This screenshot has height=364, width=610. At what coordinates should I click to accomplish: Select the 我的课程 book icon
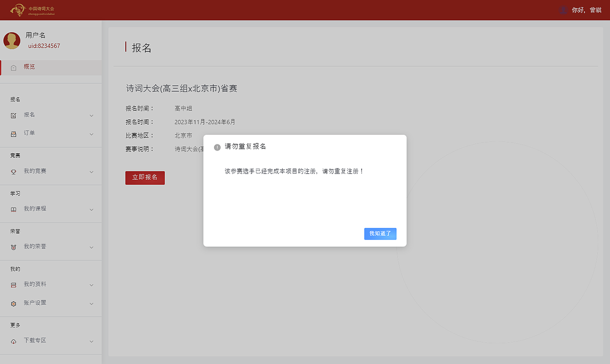click(x=14, y=209)
